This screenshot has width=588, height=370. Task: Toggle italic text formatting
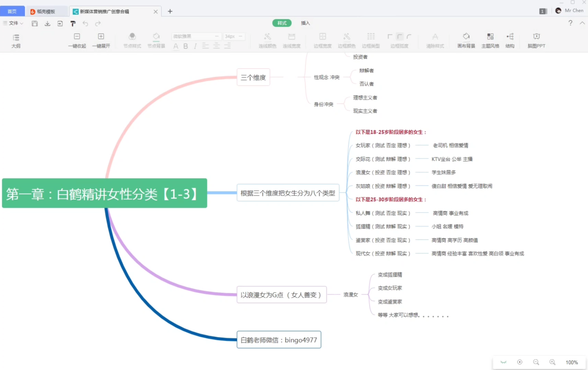point(195,46)
